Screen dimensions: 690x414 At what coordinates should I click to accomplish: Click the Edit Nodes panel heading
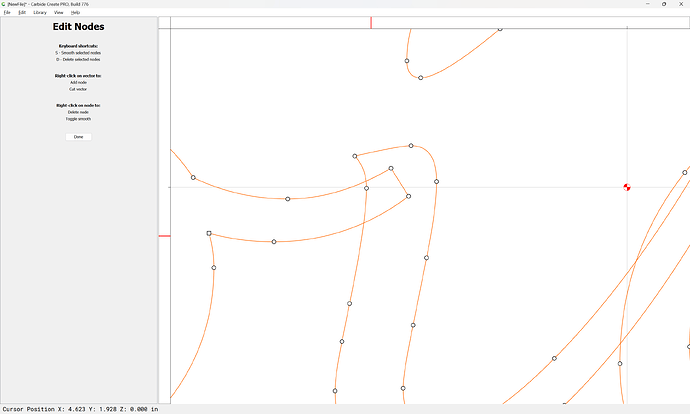pos(78,27)
